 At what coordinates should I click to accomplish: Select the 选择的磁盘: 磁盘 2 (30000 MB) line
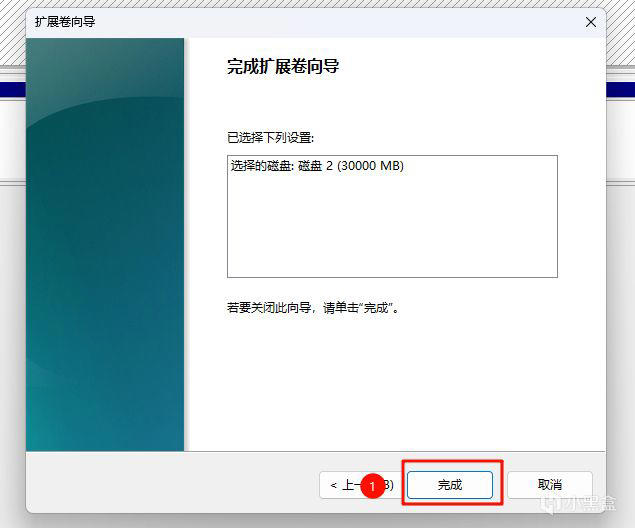[317, 166]
